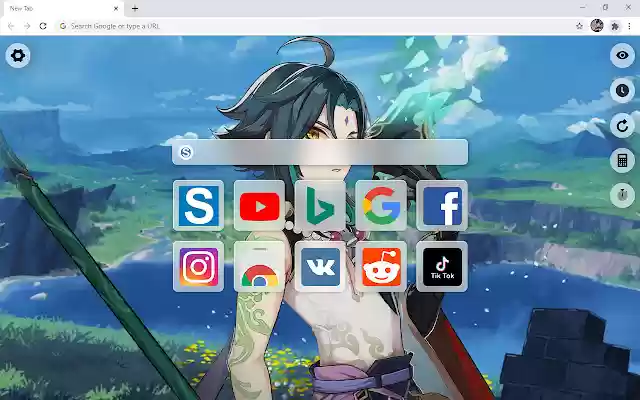This screenshot has width=640, height=400.
Task: Close the New Tab tab
Action: click(116, 9)
